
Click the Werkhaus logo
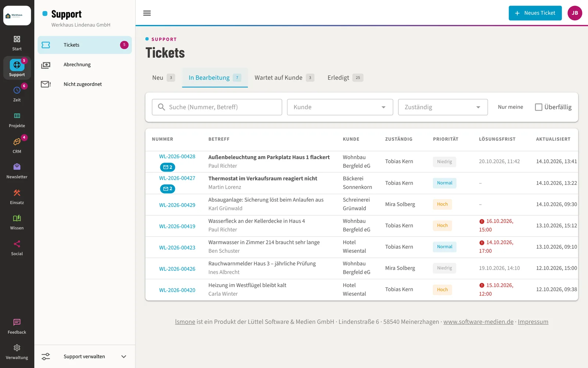pos(17,15)
